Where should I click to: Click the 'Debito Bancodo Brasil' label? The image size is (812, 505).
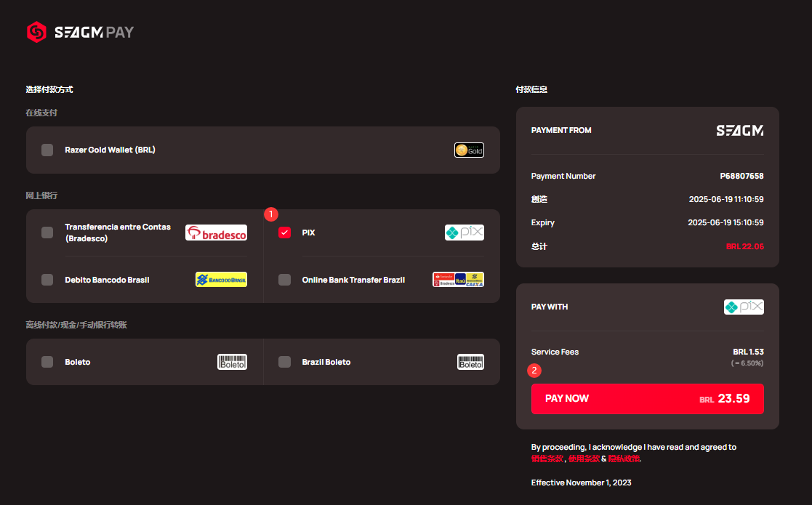point(107,280)
